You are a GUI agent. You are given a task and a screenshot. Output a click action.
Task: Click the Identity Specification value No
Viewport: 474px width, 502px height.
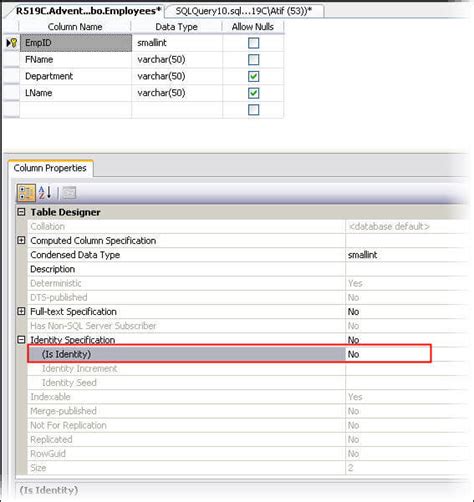[x=353, y=340]
